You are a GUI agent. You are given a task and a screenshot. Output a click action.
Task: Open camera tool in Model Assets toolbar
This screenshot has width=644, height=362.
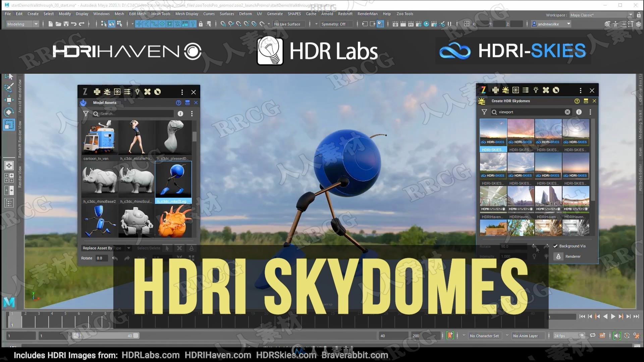pos(97,92)
